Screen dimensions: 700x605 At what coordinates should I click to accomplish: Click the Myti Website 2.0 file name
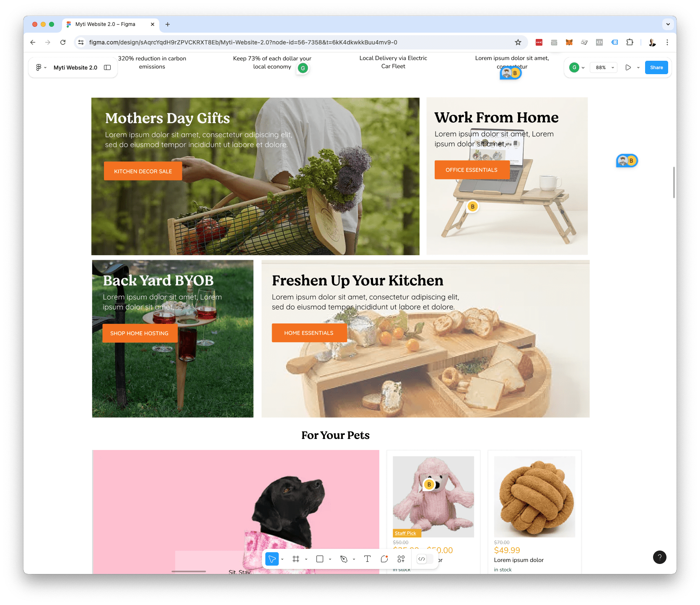pyautogui.click(x=75, y=67)
